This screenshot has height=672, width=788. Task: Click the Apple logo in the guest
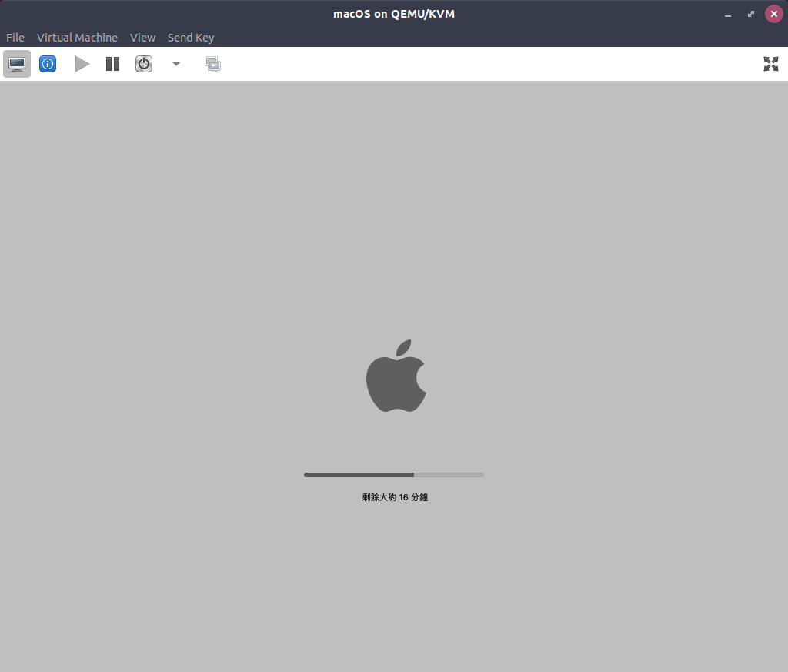pos(396,376)
